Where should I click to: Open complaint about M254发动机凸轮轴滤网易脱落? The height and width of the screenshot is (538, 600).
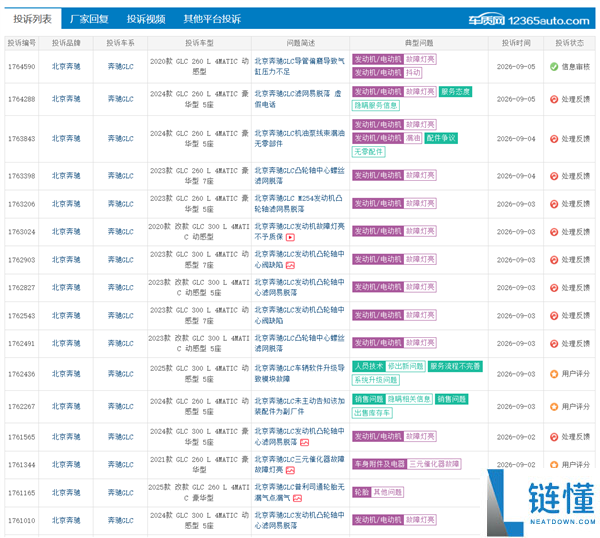click(298, 204)
